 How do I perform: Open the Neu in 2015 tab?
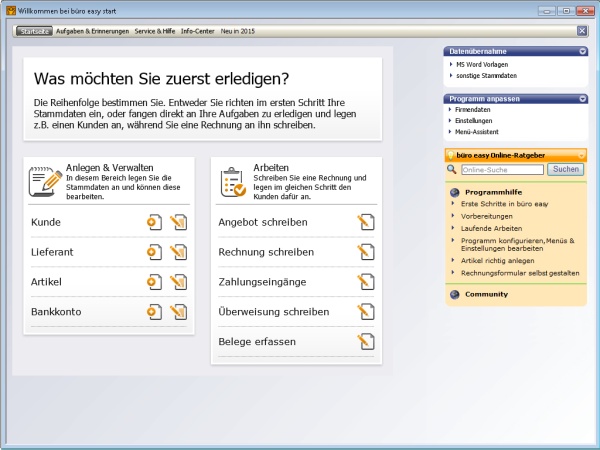tap(238, 31)
